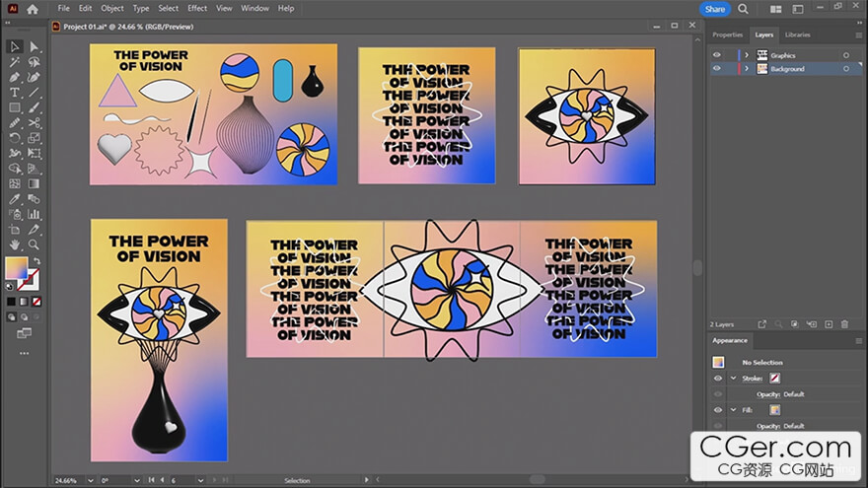
Task: Select the Scissors tool
Action: coord(35,123)
